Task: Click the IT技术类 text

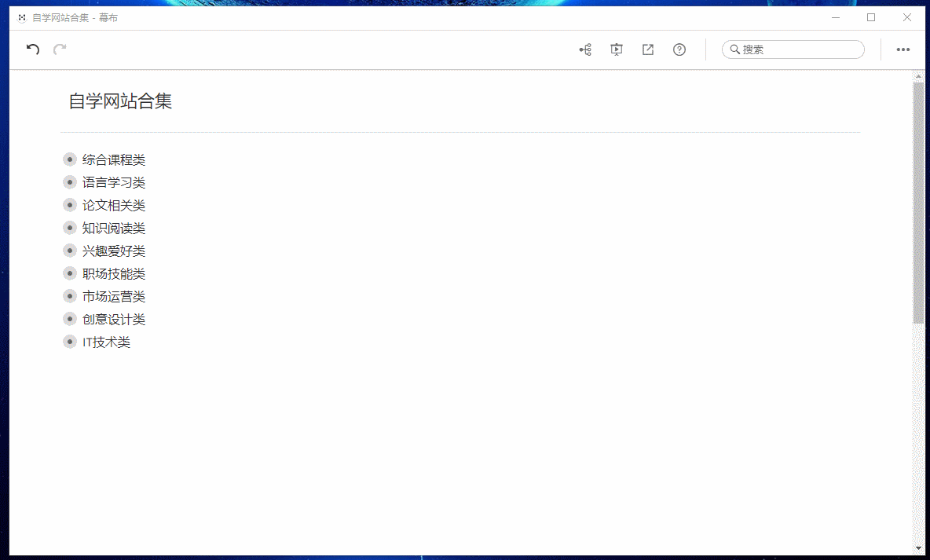Action: 106,342
